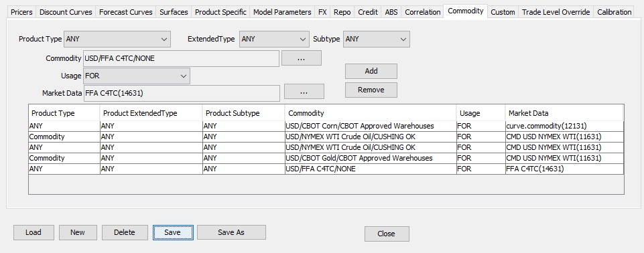Open the Usage dropdown showing FOR
This screenshot has height=253, width=644.
[136, 76]
